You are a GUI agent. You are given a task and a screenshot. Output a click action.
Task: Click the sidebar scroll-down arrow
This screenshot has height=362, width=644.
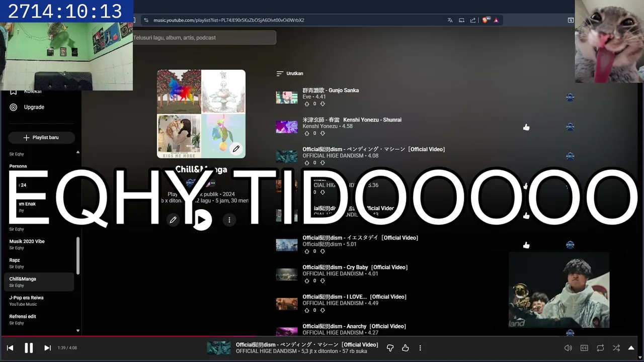(78, 331)
